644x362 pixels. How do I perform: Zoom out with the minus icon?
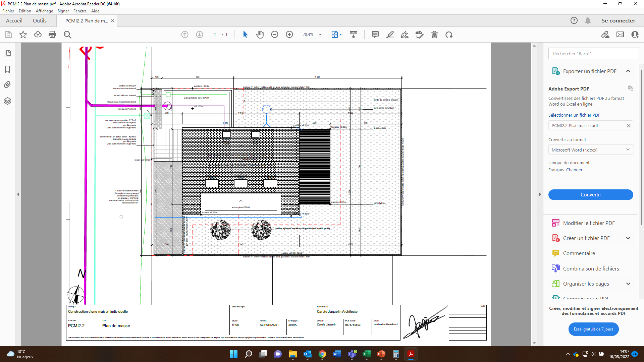tap(275, 35)
